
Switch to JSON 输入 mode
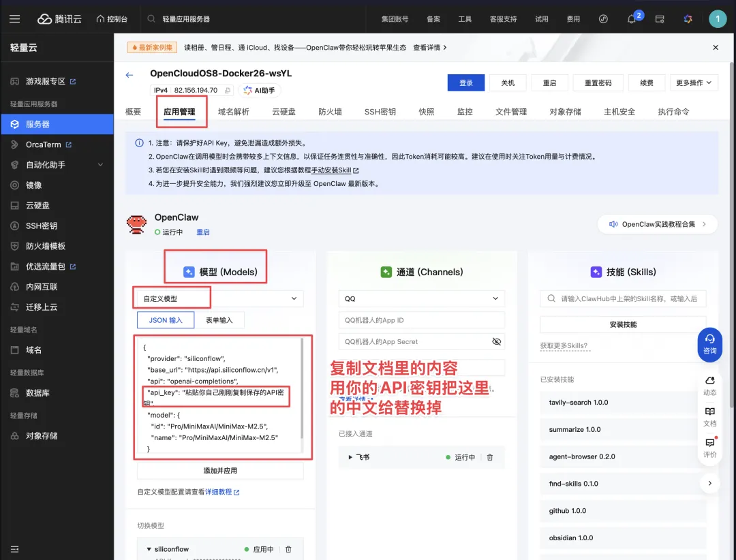point(165,320)
